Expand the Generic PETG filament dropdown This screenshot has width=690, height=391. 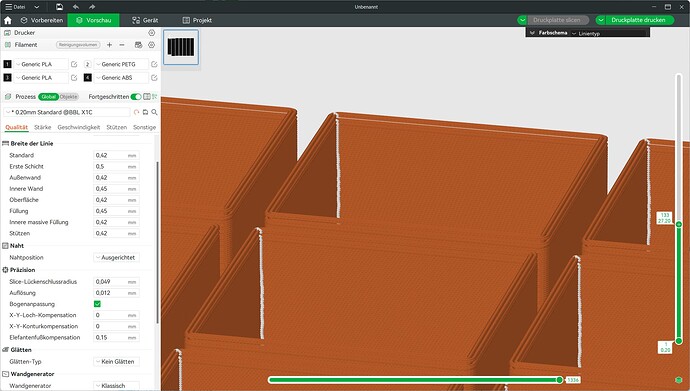pos(121,64)
